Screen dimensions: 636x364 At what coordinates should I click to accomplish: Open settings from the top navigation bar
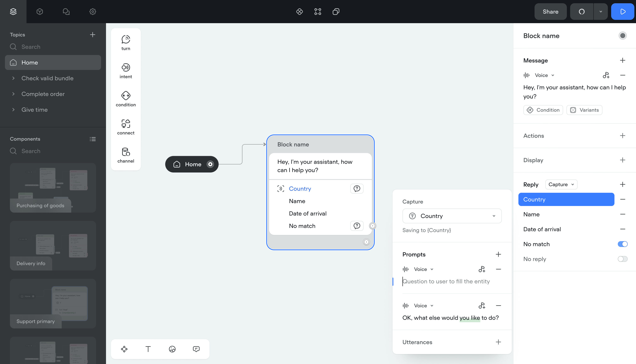(92, 12)
